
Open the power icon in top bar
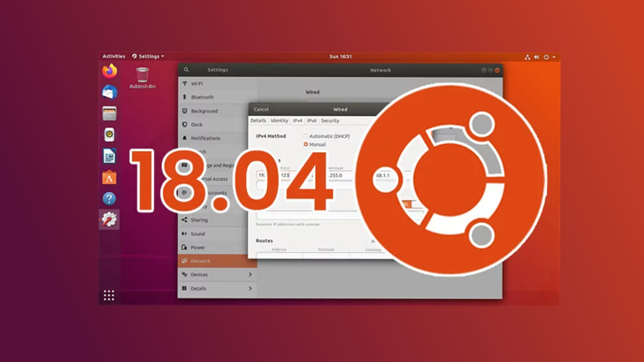[547, 57]
